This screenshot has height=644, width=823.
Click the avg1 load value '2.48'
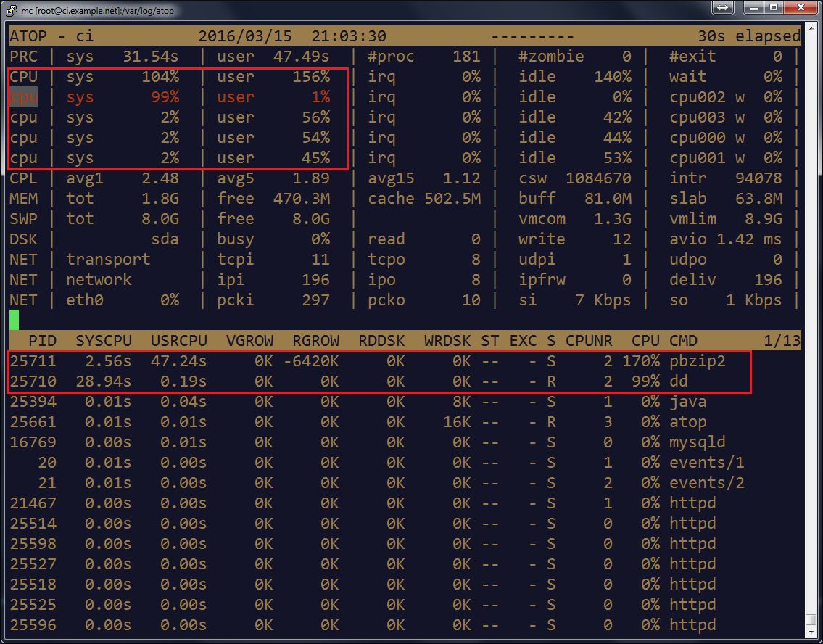click(x=160, y=178)
